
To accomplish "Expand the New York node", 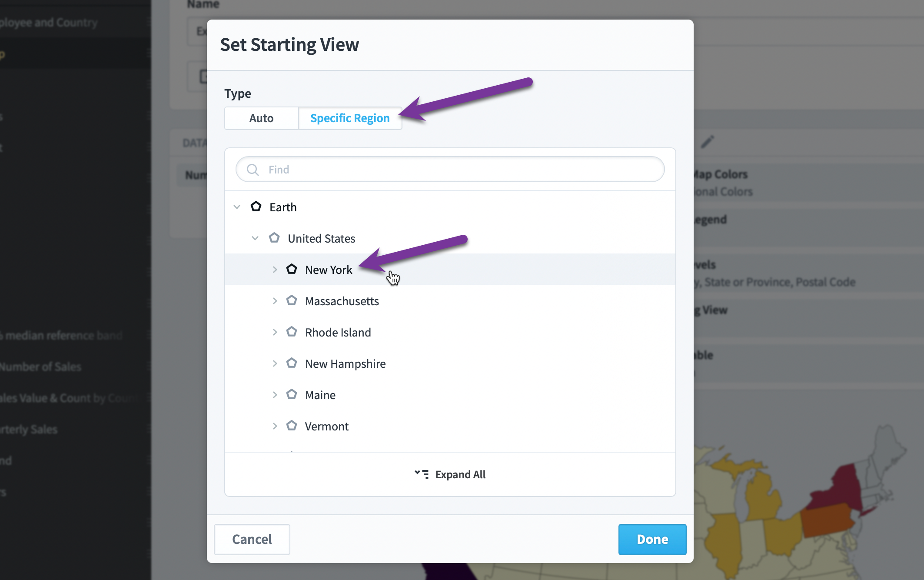I will (275, 270).
